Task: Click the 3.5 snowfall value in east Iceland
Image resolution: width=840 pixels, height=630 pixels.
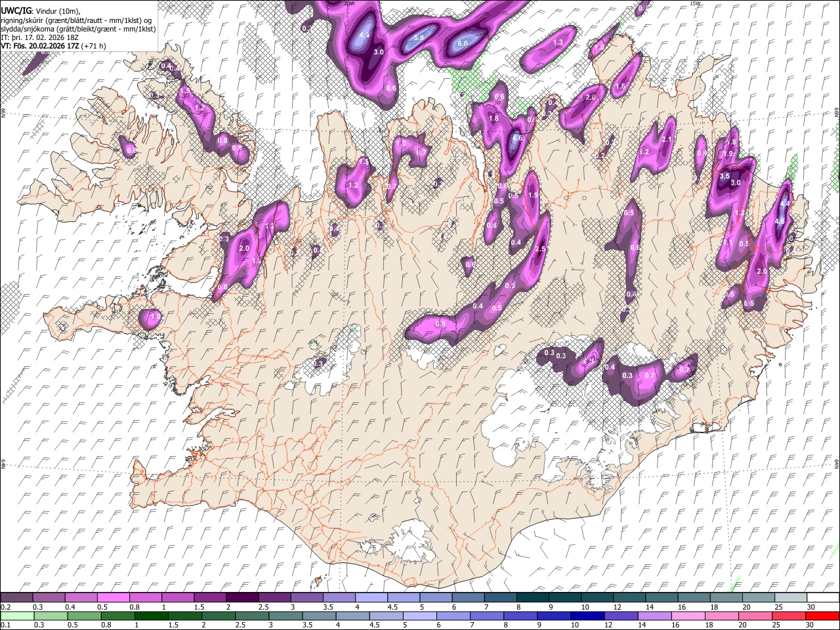Action: pyautogui.click(x=724, y=177)
